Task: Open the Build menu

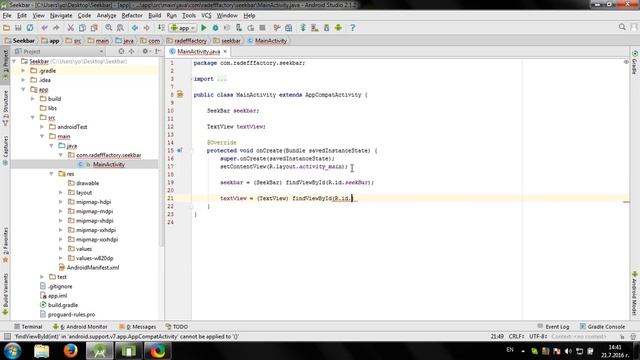Action: (x=154, y=16)
